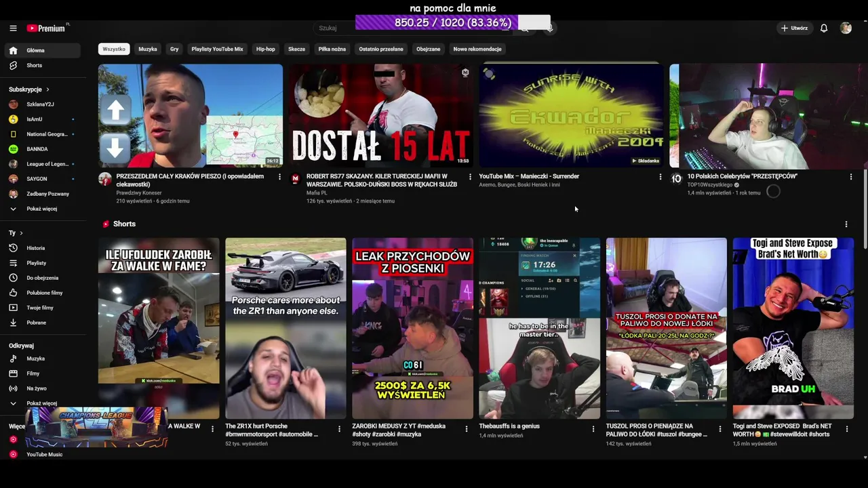This screenshot has height=488, width=868.
Task: Open options for Thebausffs short
Action: click(593, 429)
